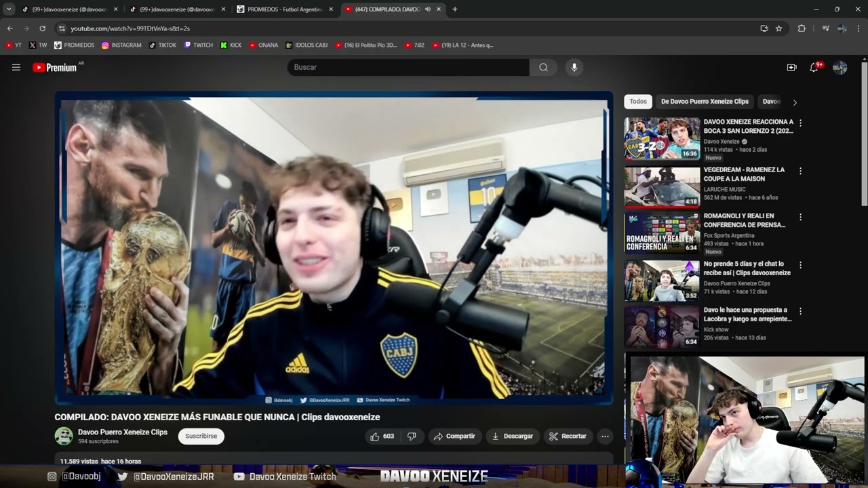Select the Todos filter chip
The width and height of the screenshot is (868, 488).
pyautogui.click(x=638, y=102)
